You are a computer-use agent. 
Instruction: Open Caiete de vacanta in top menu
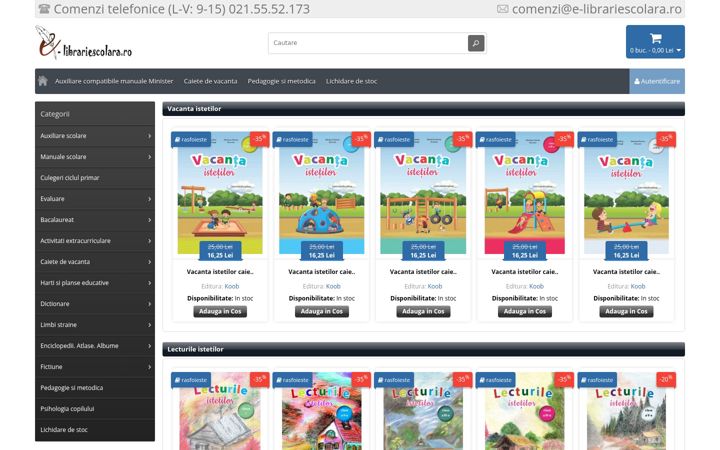(x=210, y=81)
